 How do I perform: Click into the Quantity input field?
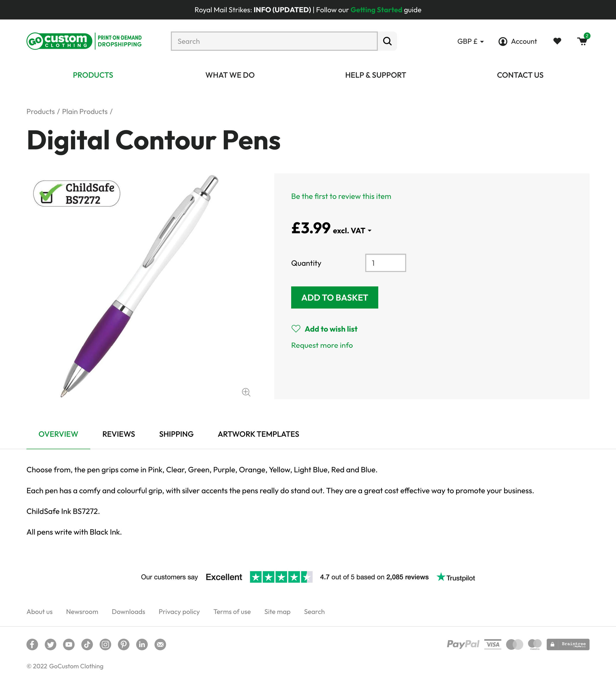point(385,263)
